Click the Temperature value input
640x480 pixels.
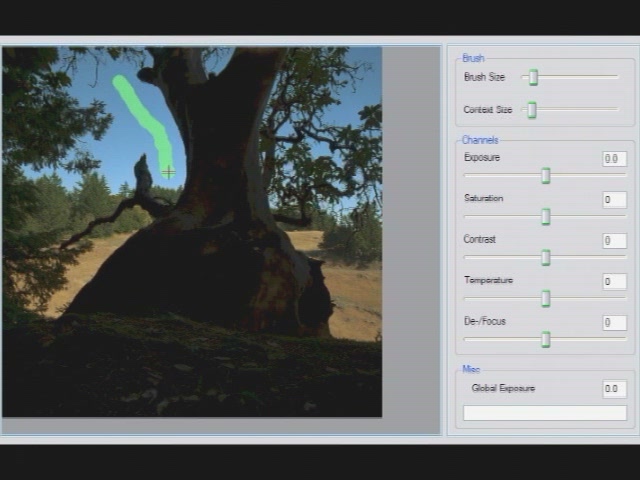[x=614, y=282]
